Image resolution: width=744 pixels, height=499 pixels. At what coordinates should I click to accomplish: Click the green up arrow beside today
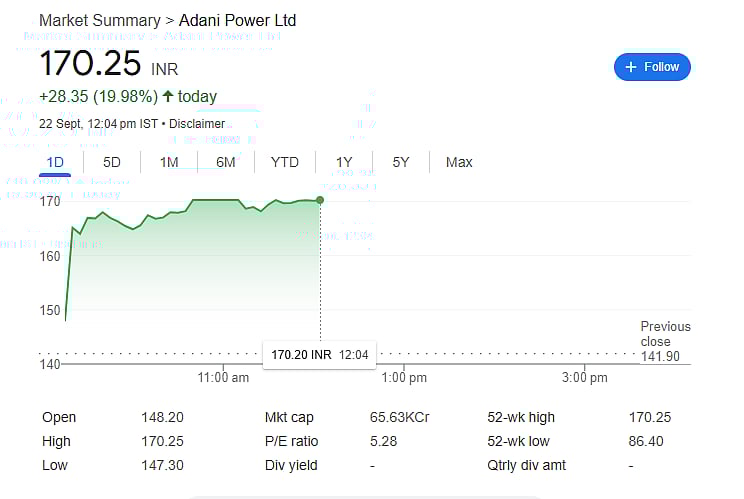coord(167,96)
